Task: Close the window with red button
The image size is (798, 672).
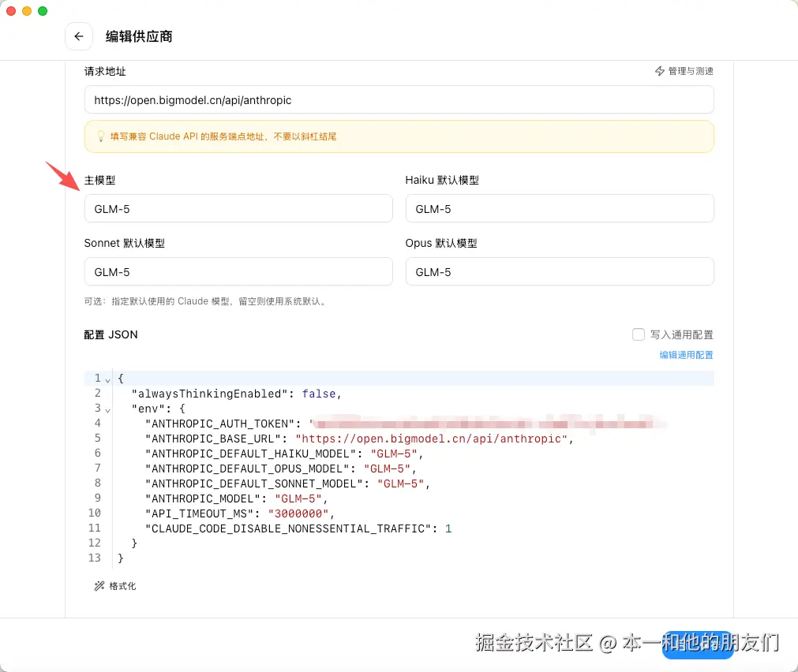Action: [x=11, y=11]
